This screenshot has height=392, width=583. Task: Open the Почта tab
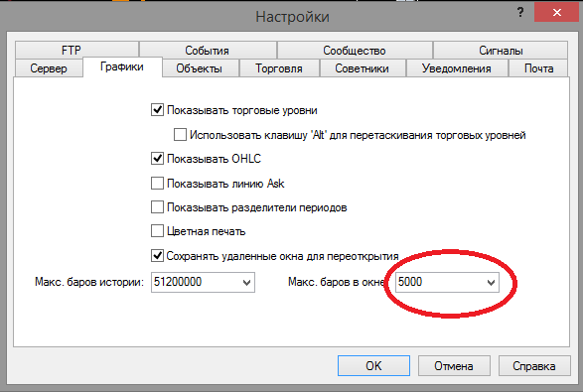538,68
